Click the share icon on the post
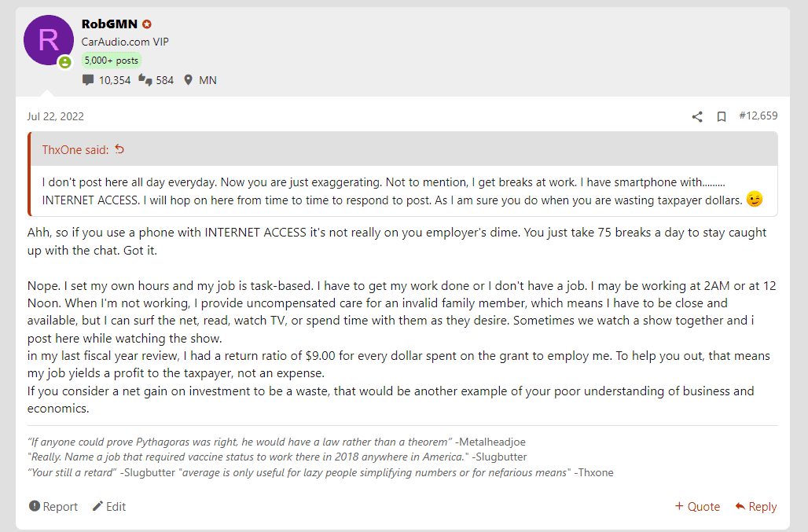808x532 pixels. (x=696, y=117)
